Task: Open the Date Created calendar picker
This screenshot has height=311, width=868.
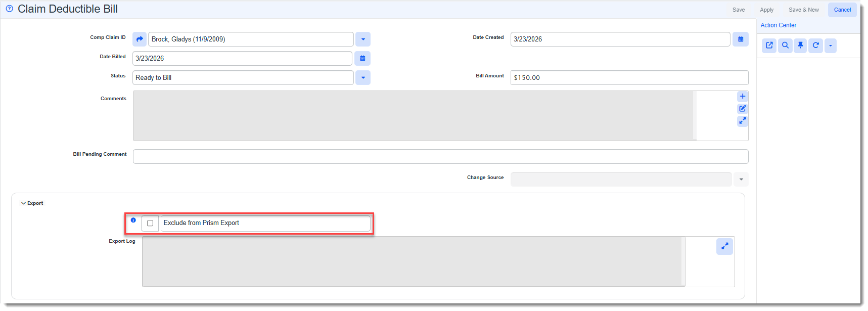Action: coord(741,39)
